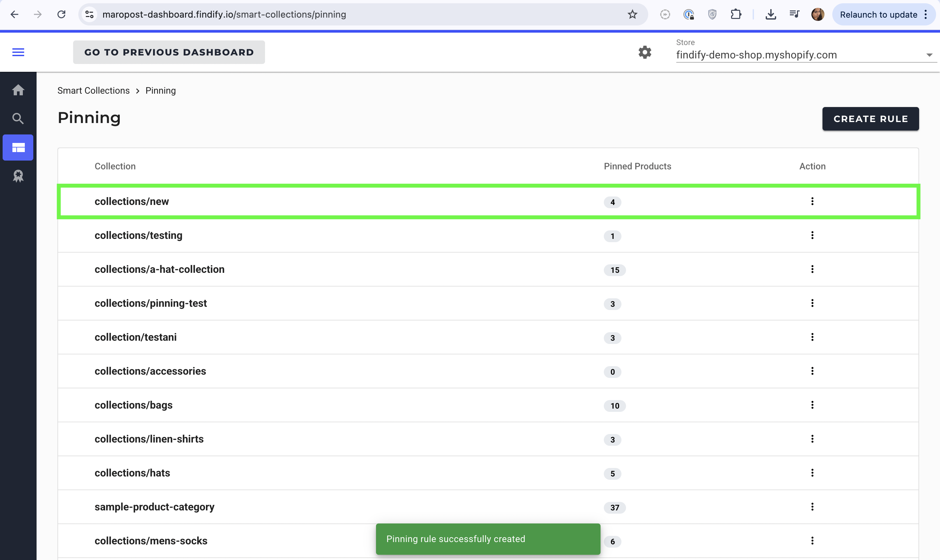Click the Collection column header

pos(115,166)
